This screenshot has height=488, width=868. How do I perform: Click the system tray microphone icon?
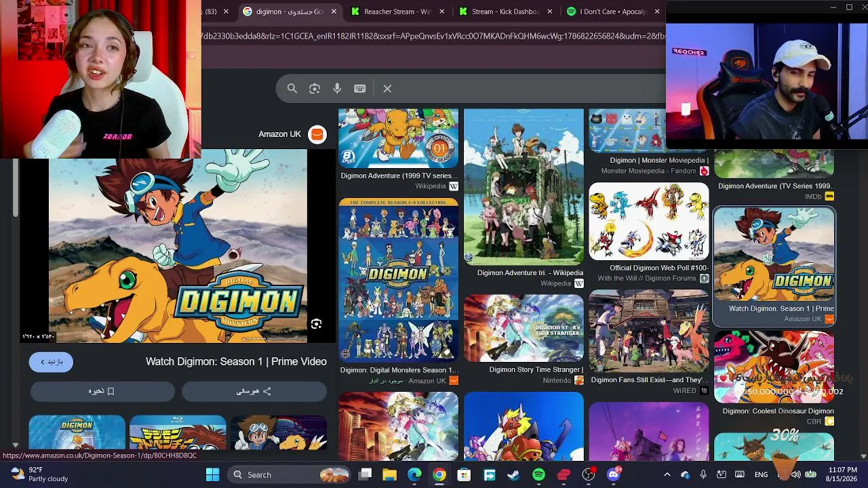[703, 474]
